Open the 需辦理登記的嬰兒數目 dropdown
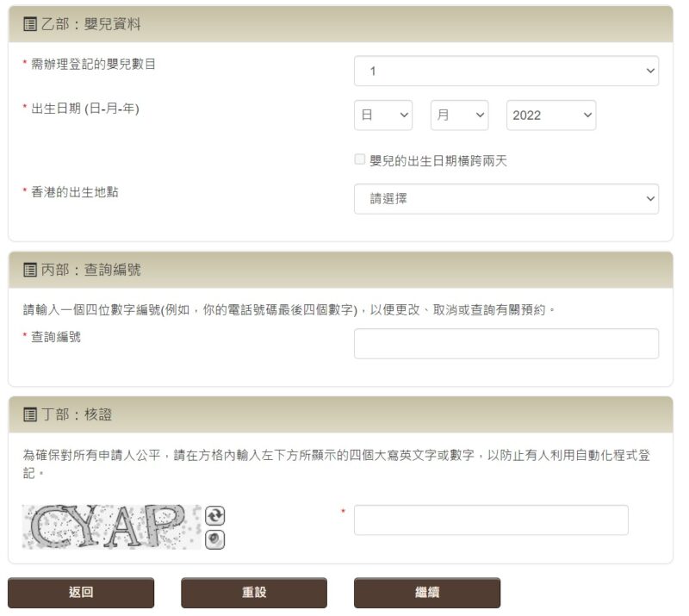Viewport: 689px width, 616px height. (x=506, y=72)
